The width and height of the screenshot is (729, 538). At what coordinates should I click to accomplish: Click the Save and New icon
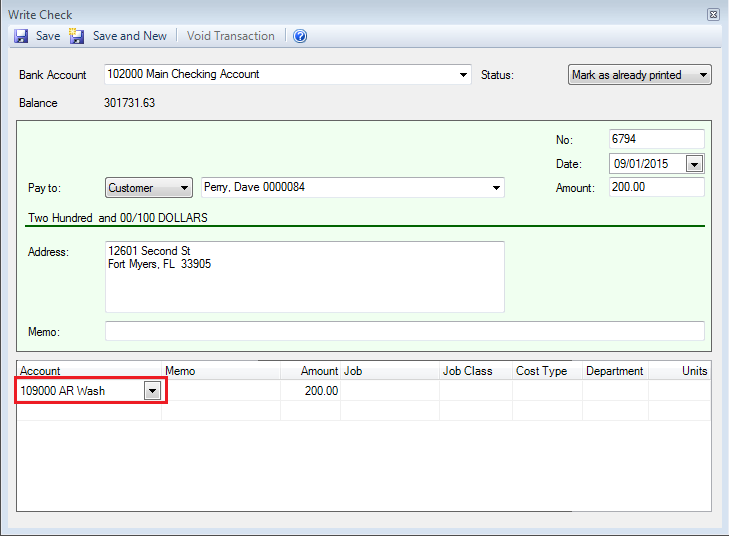[x=77, y=36]
